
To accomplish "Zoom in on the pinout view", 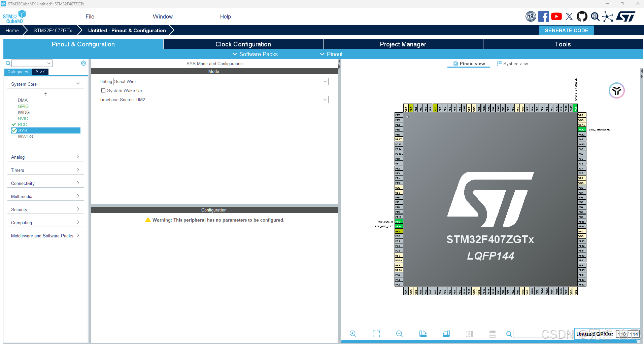I will [353, 334].
